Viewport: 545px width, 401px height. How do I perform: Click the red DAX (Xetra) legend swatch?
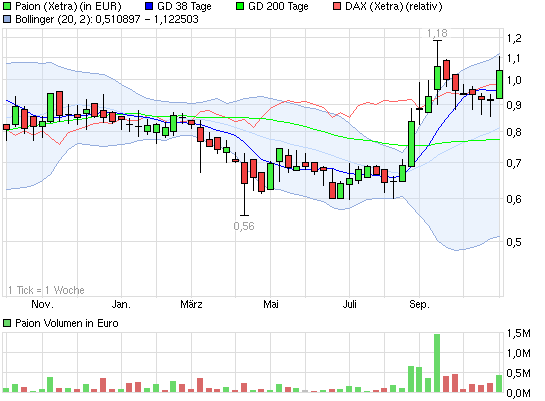[x=337, y=6]
